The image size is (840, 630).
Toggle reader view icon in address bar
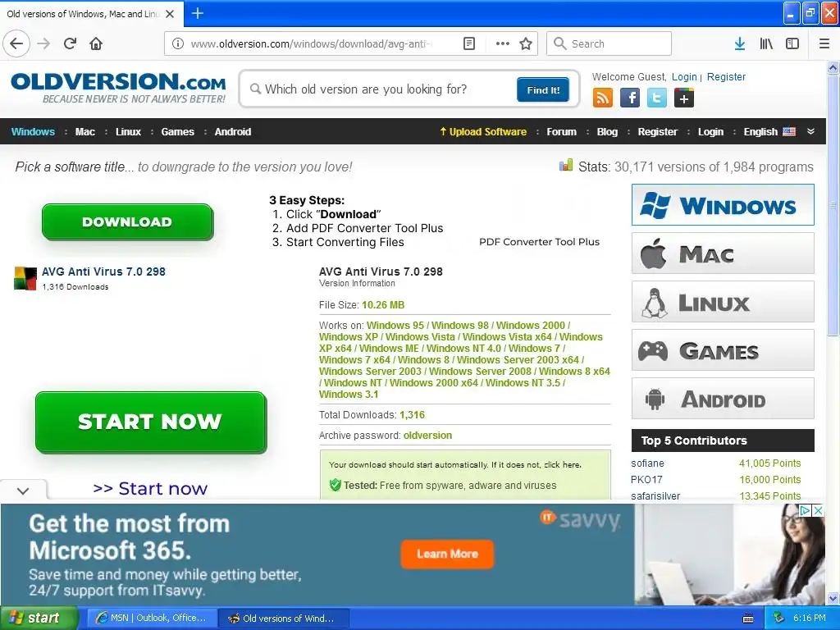(468, 43)
